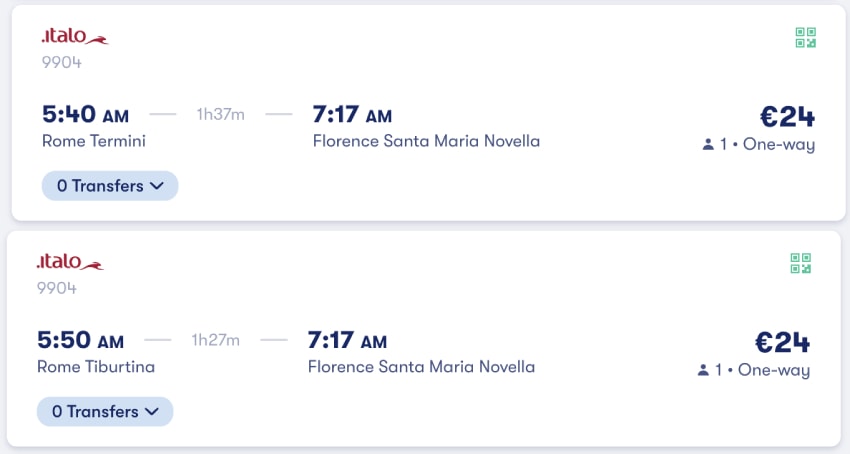
Task: Expand 0 Transfers on the Rome Tiburtina trip
Action: pos(105,411)
